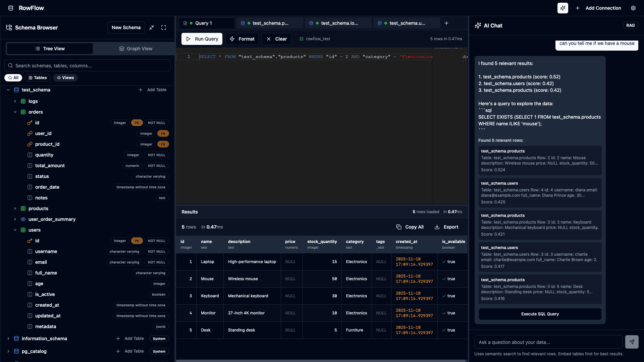Create a New Schema
Screen dimensions: 644x362
click(126, 27)
